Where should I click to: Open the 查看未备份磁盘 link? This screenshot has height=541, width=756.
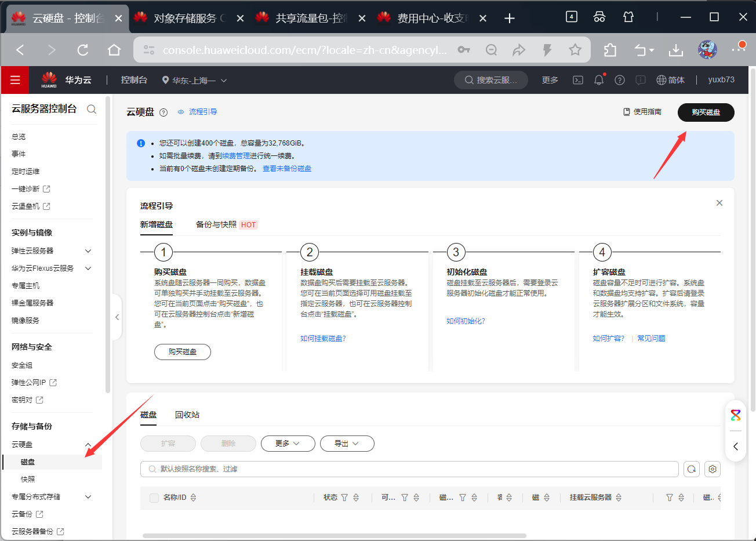point(287,169)
